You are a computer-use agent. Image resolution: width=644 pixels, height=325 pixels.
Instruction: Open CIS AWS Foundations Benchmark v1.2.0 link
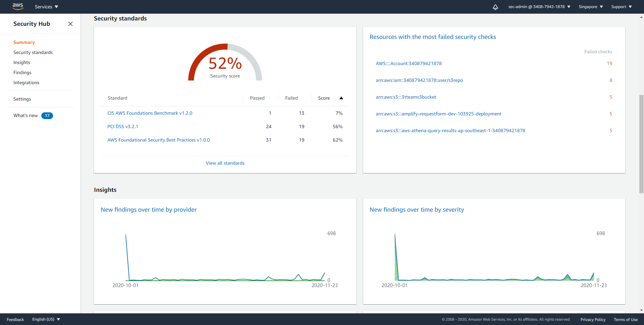pos(150,113)
